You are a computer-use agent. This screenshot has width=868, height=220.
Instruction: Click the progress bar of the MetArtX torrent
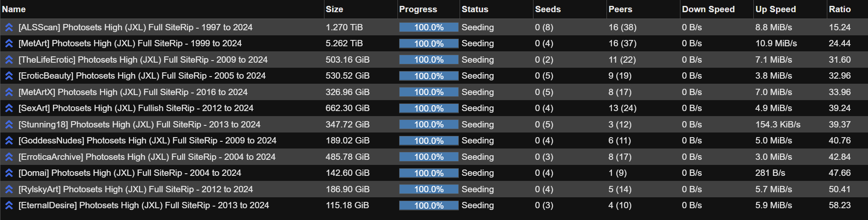pyautogui.click(x=429, y=92)
